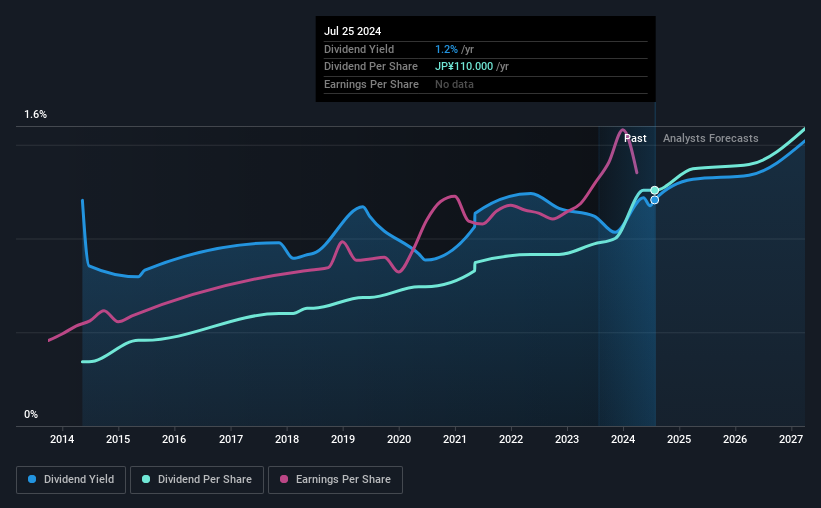This screenshot has width=821, height=508.
Task: Click the 2019 x-axis label
Action: point(343,439)
